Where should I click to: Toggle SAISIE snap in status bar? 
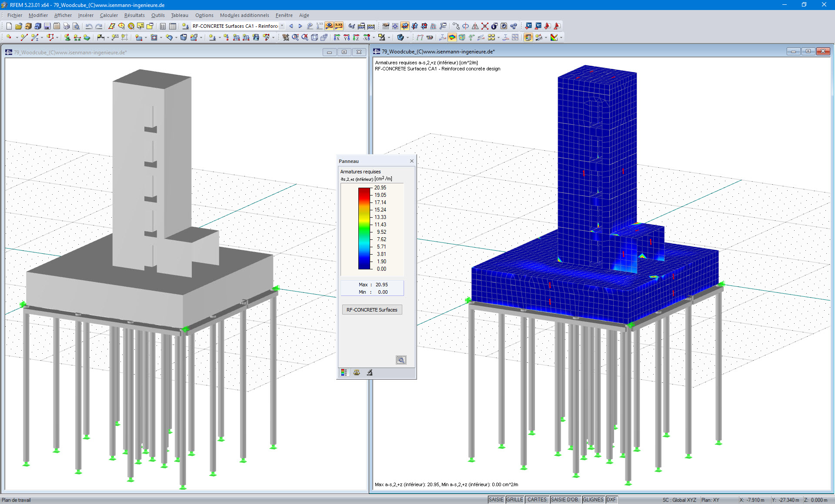496,500
